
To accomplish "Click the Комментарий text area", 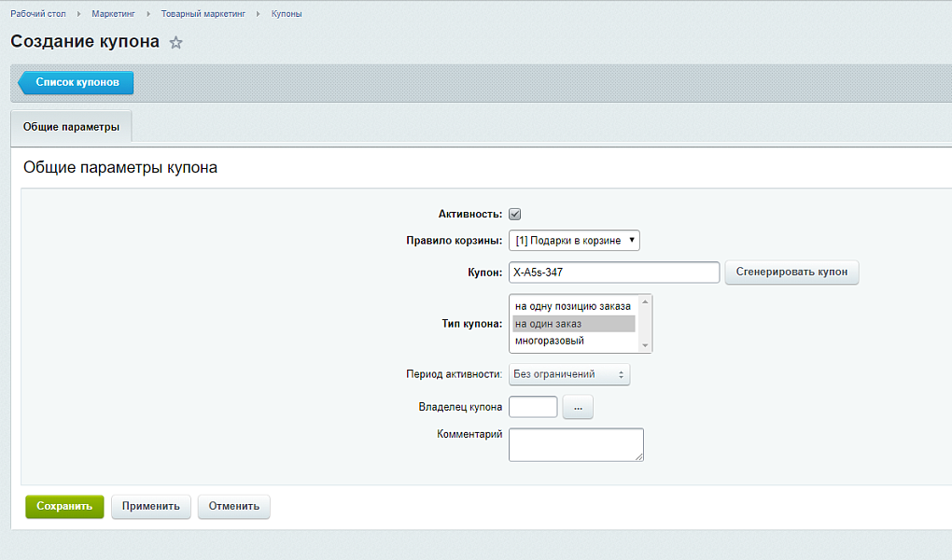I will tap(576, 444).
